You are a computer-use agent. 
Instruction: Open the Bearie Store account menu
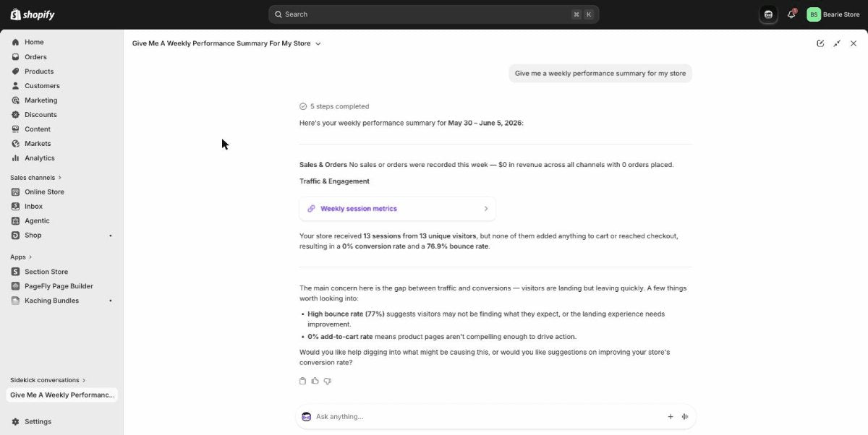[x=833, y=14]
